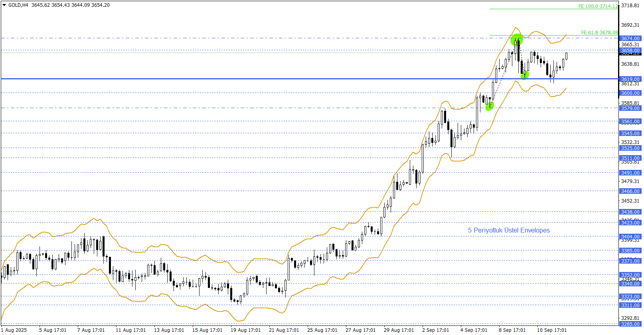
Task: Open the chart menu arrow beside GOLD,H4
Action: pos(4,5)
